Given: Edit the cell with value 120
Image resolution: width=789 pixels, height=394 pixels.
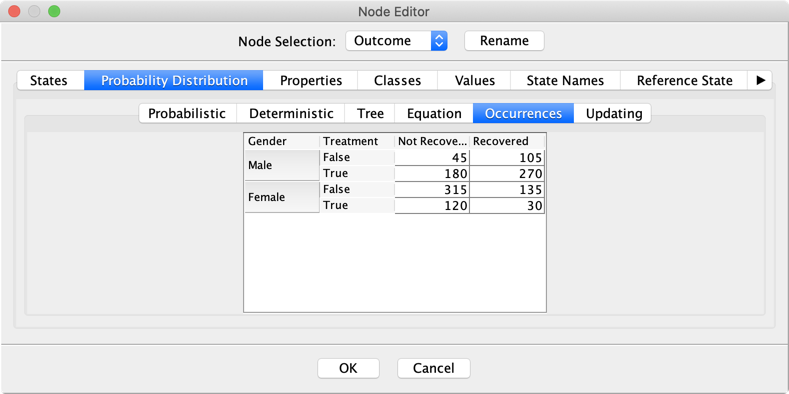Looking at the screenshot, I should 432,206.
